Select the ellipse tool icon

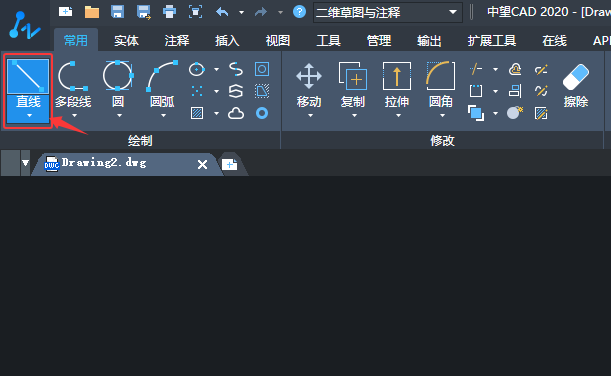[x=197, y=69]
